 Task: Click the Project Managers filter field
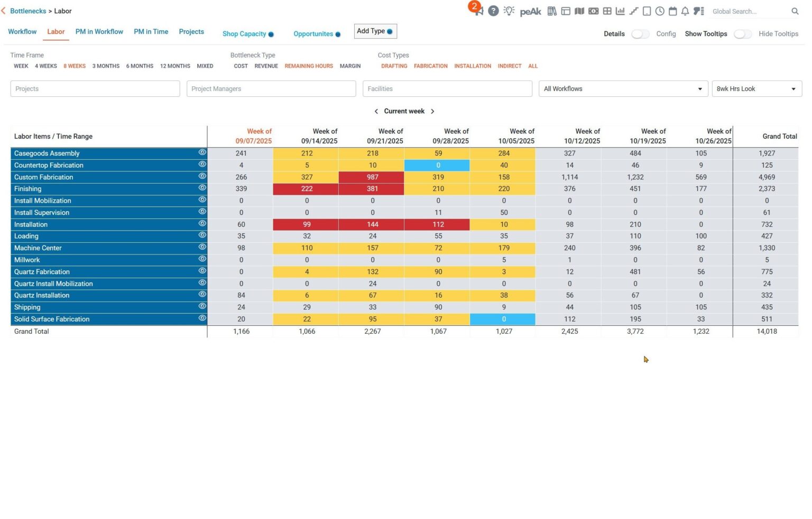(271, 88)
